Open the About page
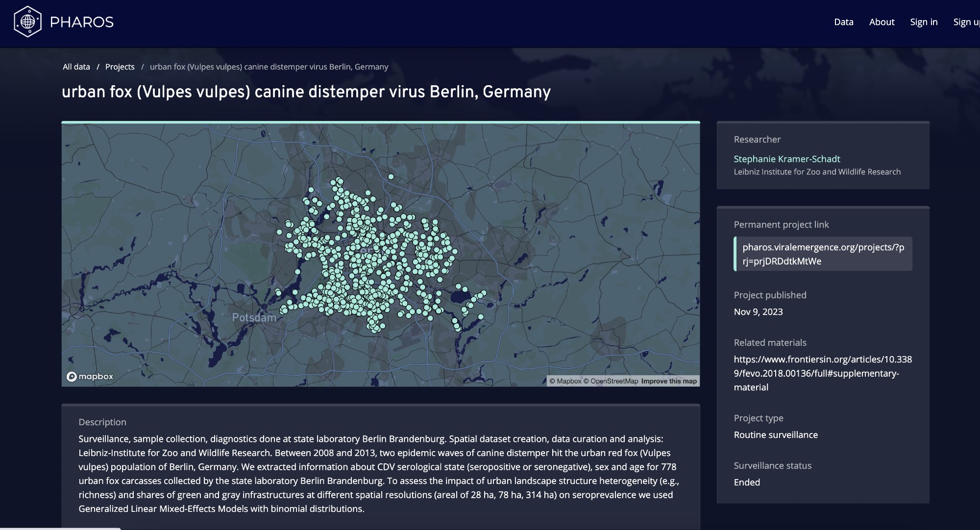The image size is (980, 530). [x=882, y=22]
